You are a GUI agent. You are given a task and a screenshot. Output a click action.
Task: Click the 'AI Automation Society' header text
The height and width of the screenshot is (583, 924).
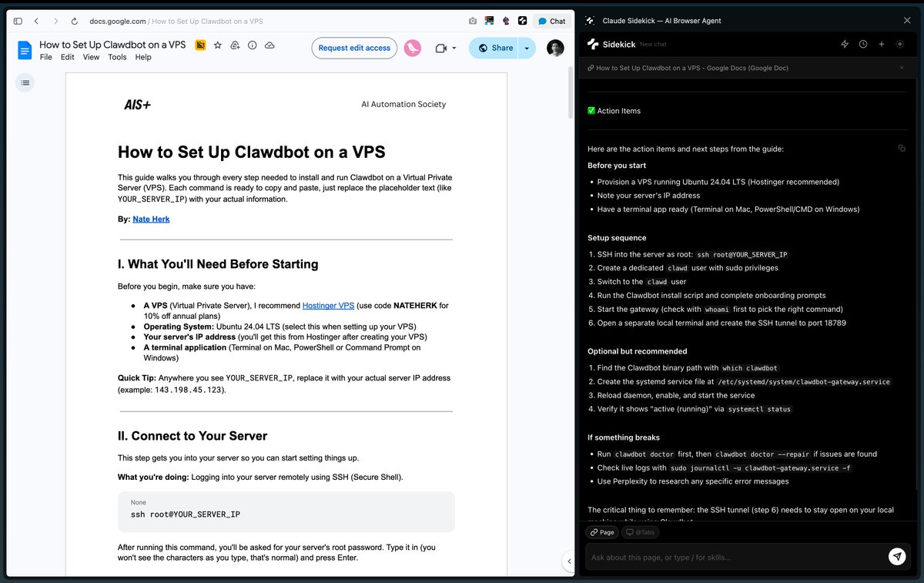(403, 104)
